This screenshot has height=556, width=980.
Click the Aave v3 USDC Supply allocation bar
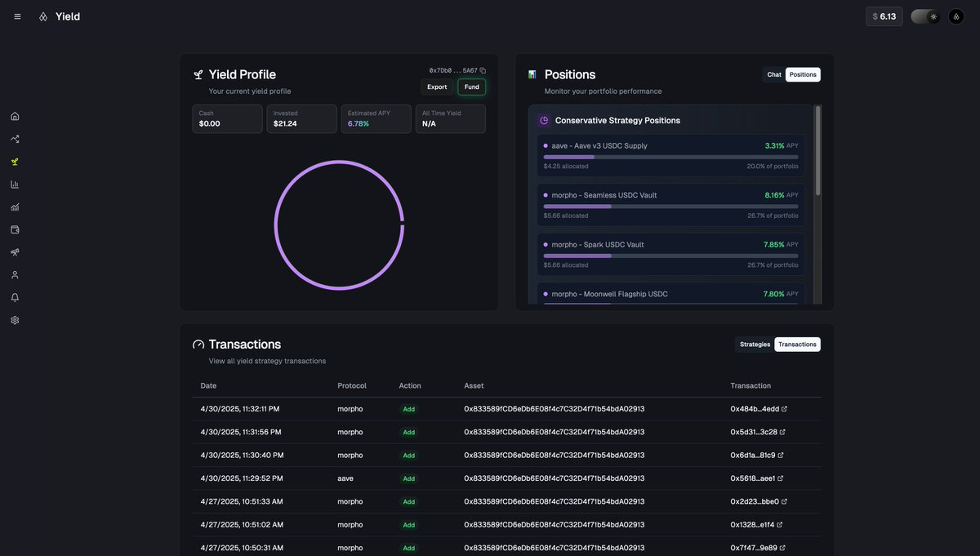(x=670, y=157)
